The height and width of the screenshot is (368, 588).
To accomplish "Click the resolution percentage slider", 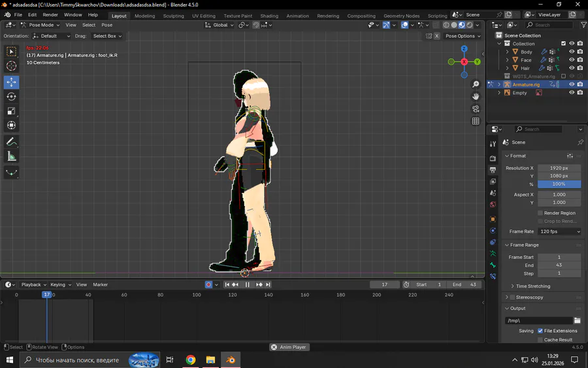I will click(x=559, y=184).
